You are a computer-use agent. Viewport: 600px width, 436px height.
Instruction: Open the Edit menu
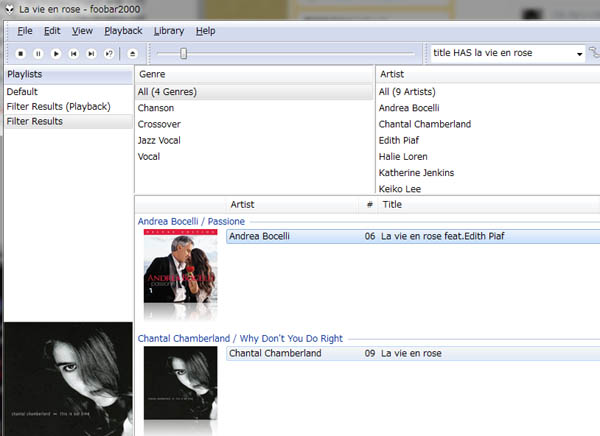pos(52,31)
